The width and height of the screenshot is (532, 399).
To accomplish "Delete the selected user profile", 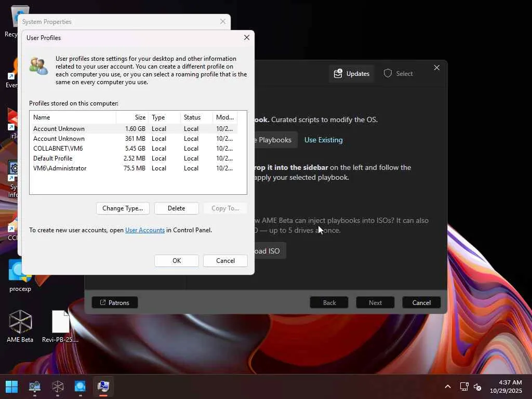I will (177, 208).
